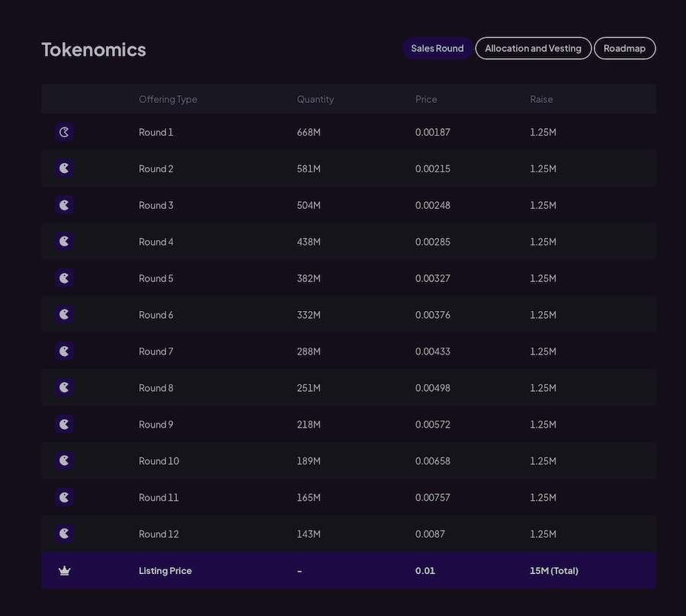686x616 pixels.
Task: Click the token icon in Round 12 row
Action: click(x=64, y=534)
